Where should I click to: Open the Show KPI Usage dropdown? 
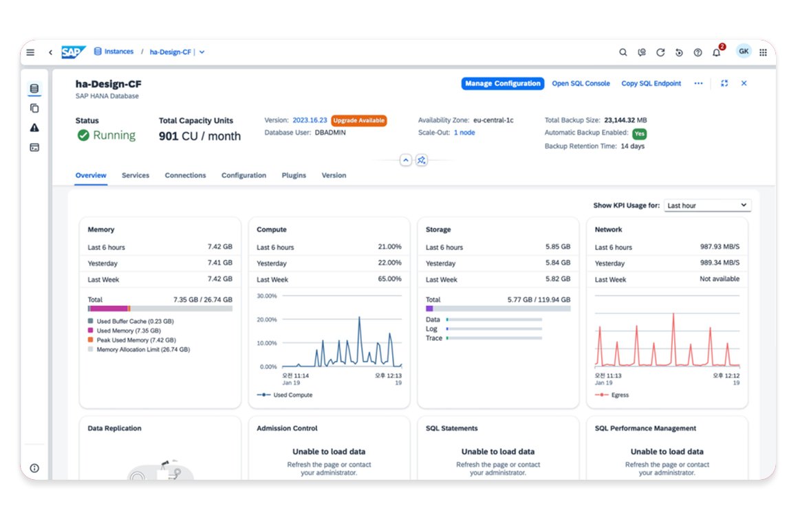(707, 206)
